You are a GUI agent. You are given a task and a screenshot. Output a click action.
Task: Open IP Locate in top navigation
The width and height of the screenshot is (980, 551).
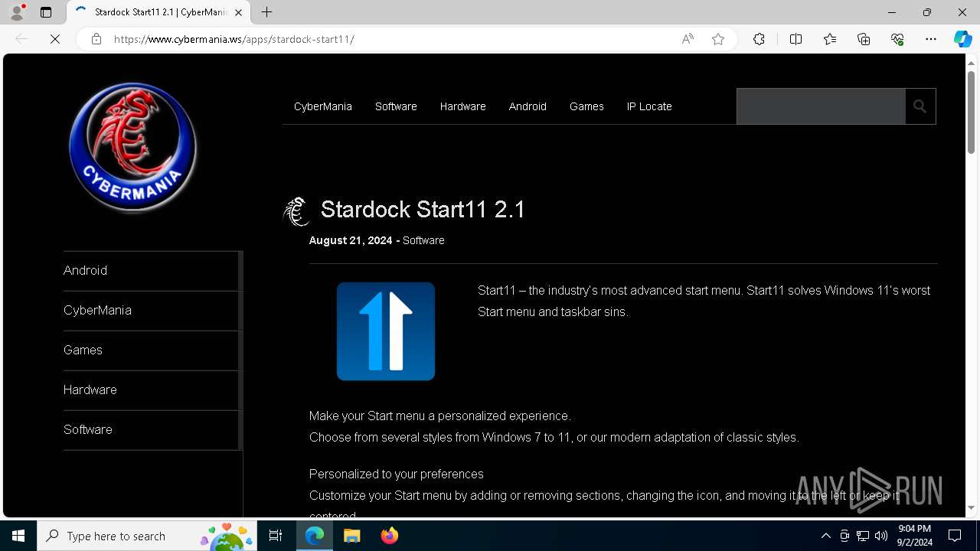(649, 106)
